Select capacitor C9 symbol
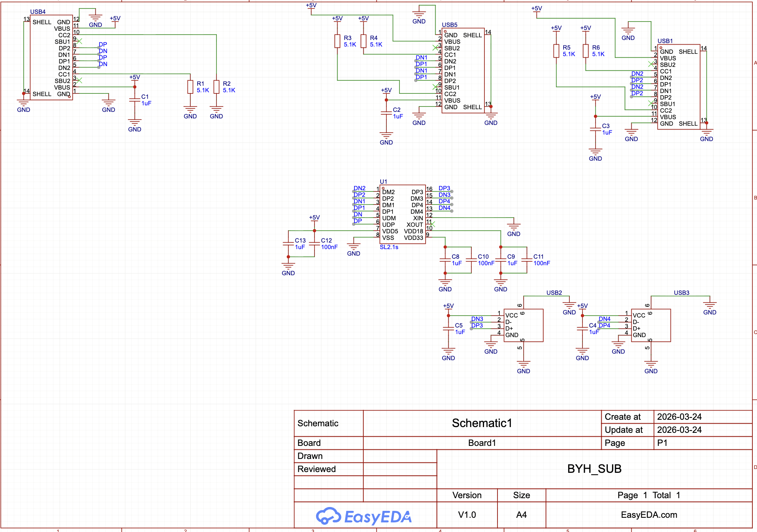The height and width of the screenshot is (532, 757). point(501,260)
